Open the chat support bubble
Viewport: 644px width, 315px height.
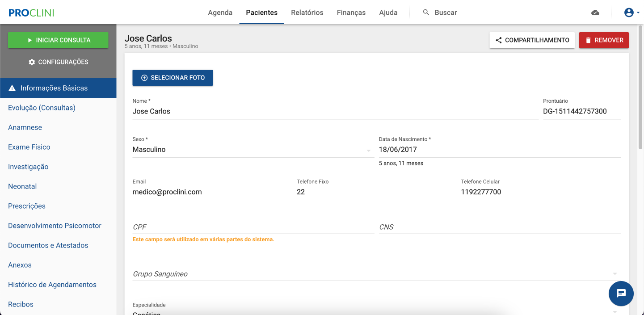point(621,293)
